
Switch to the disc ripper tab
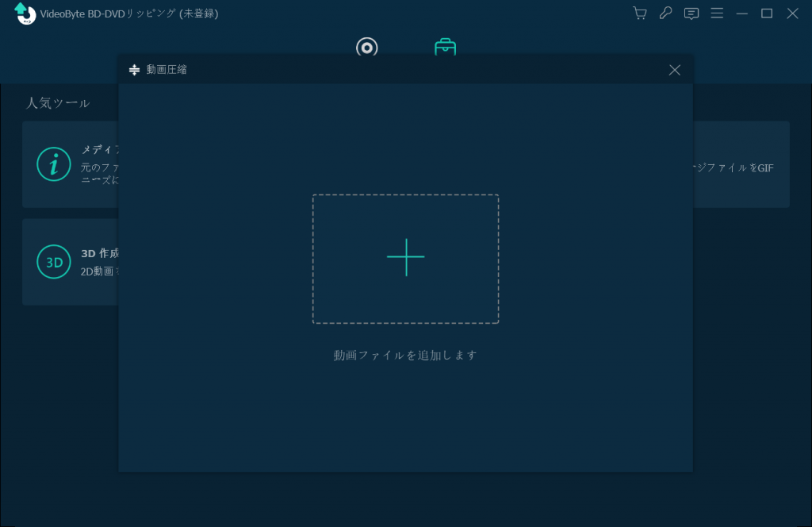(366, 47)
